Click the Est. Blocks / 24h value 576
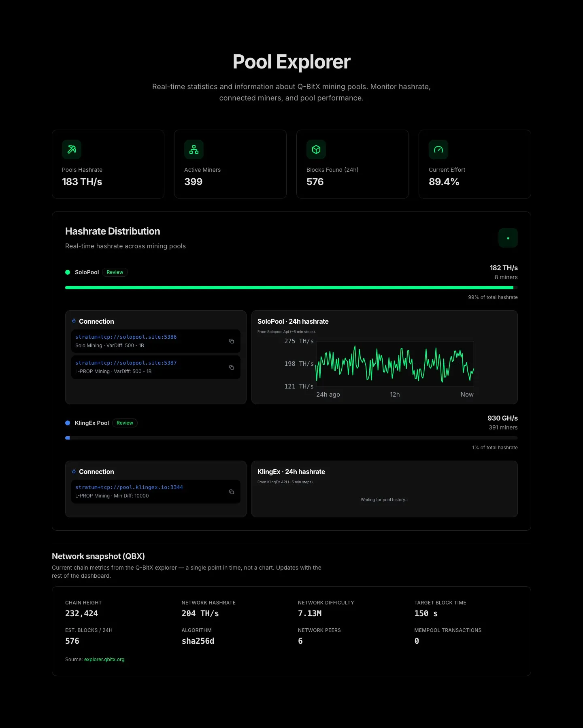The height and width of the screenshot is (728, 583). 72,641
